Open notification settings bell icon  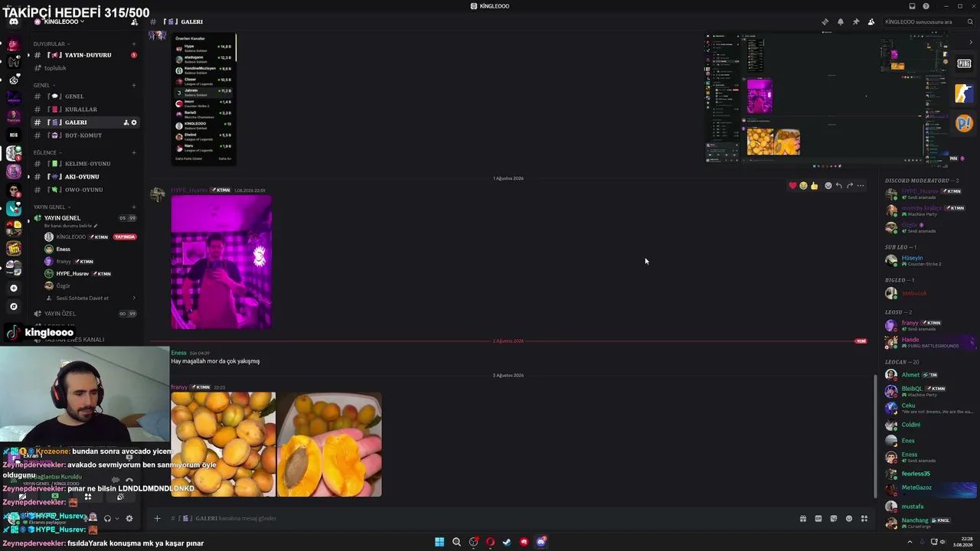840,21
